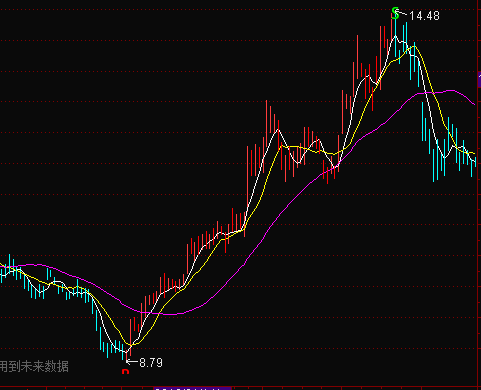Click the 用到未来数据 notice text
Screen dimensions: 481x390
click(34, 367)
